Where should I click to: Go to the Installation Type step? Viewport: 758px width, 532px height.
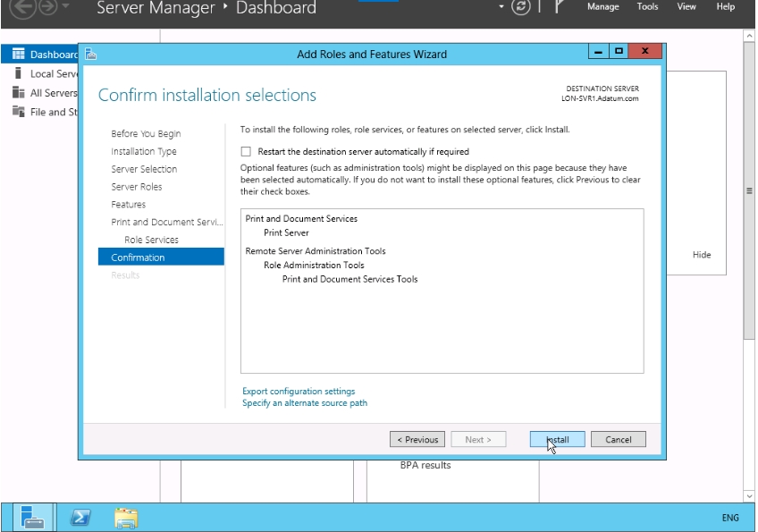click(x=144, y=151)
